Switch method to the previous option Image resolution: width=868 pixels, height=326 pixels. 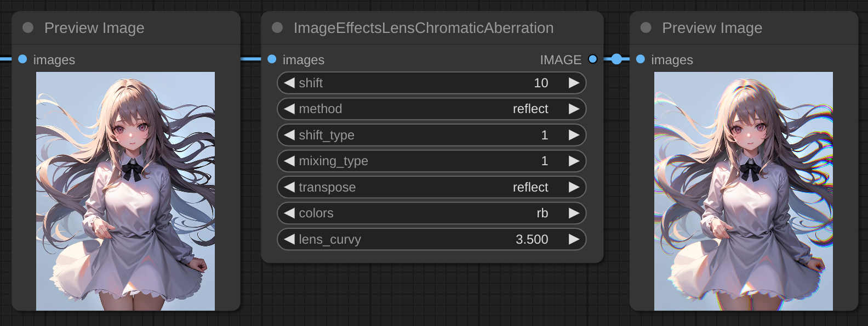coord(289,109)
